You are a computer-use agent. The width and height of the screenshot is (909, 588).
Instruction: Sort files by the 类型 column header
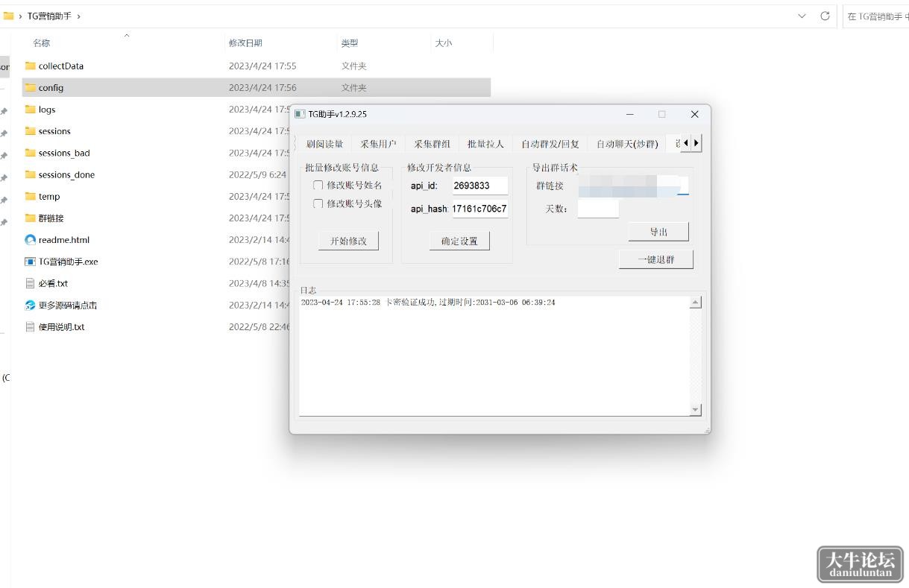point(350,43)
